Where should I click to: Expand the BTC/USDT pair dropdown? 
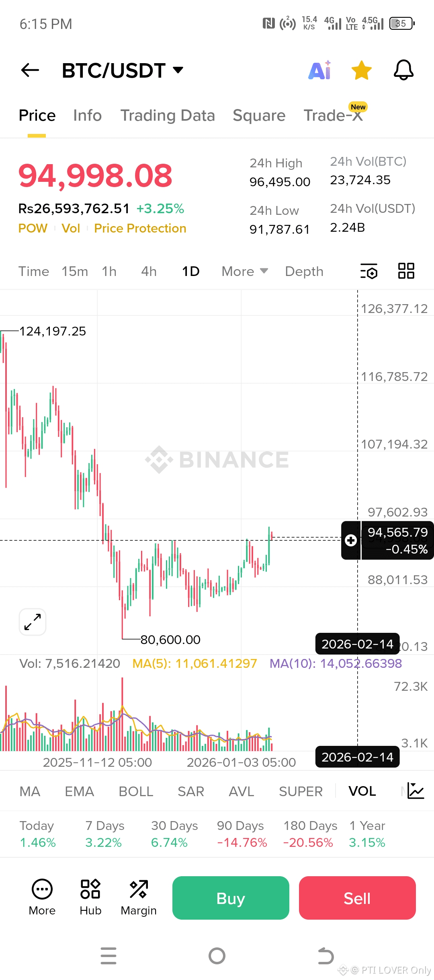tap(178, 70)
